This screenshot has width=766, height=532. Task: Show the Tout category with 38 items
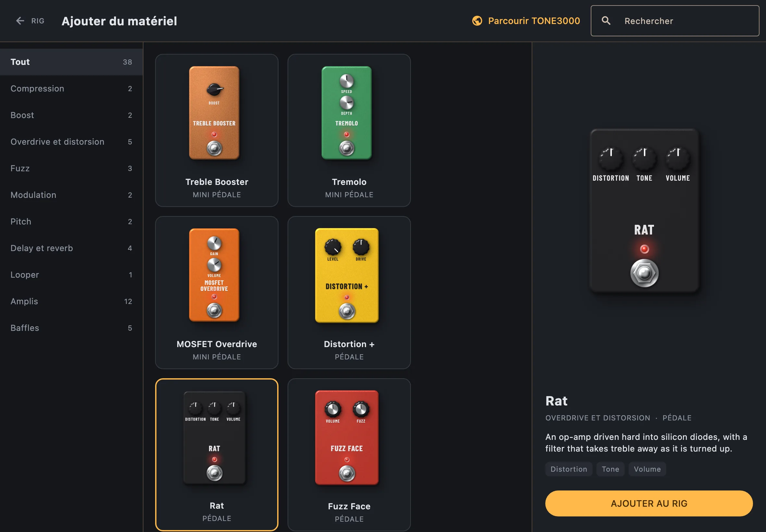click(x=71, y=62)
